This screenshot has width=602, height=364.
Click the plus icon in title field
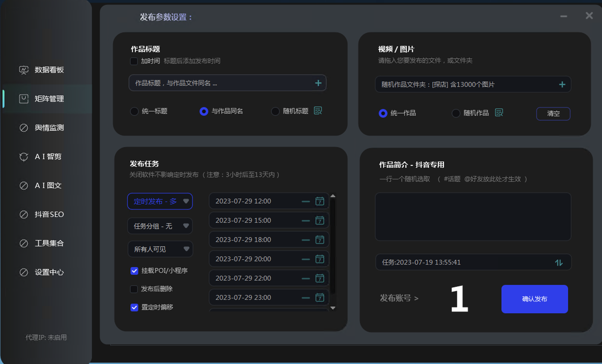click(x=318, y=83)
